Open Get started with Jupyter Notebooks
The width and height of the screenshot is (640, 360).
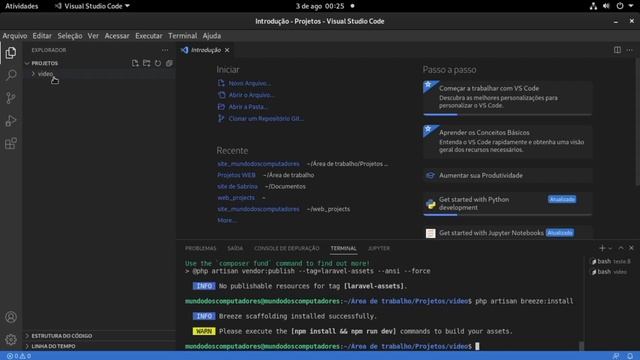507,233
